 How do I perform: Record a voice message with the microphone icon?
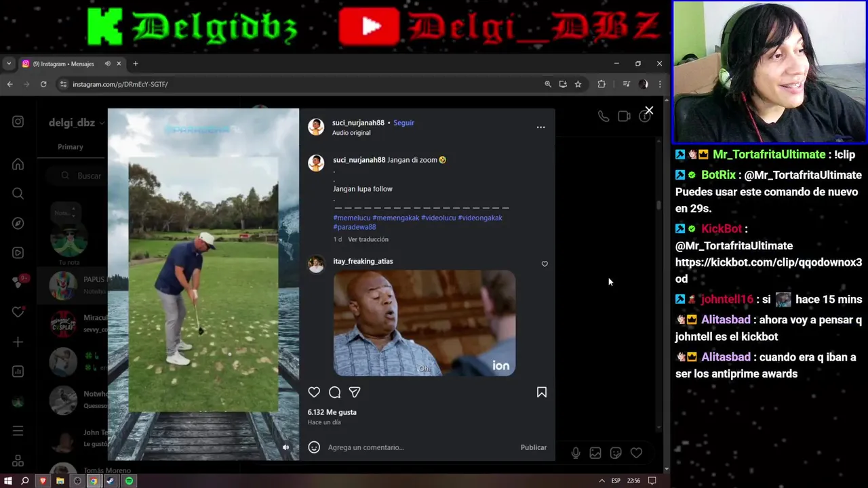point(575,453)
